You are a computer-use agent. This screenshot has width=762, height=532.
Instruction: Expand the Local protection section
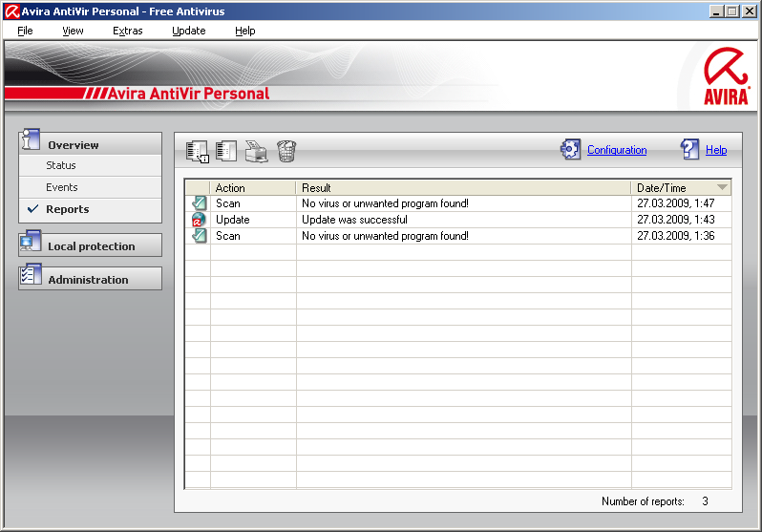coord(91,245)
